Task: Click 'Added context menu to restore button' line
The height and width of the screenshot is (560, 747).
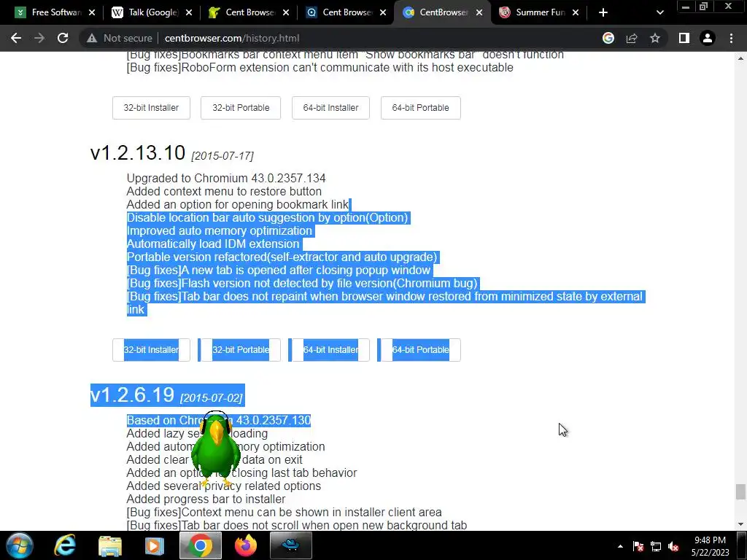Action: point(224,192)
